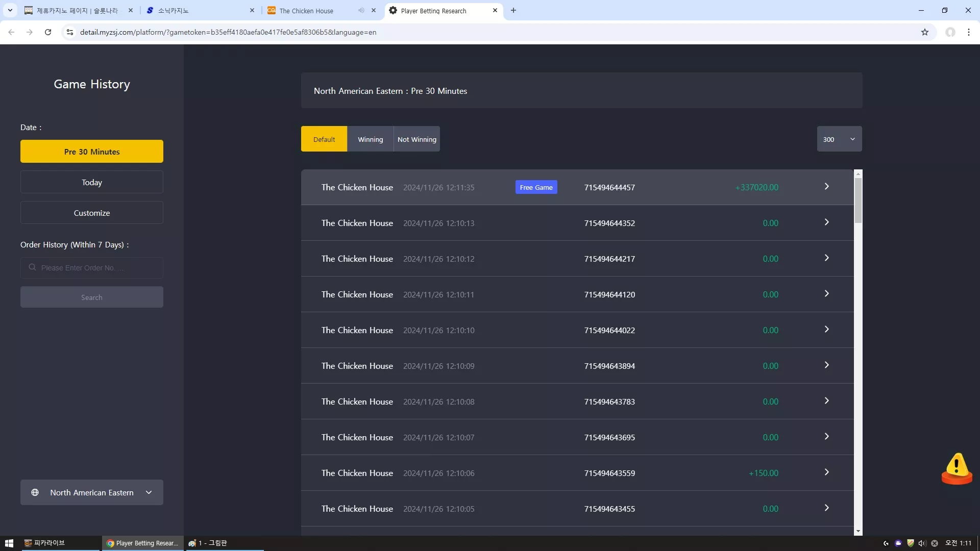Click order number 715494644352
980x551 pixels.
pos(609,223)
